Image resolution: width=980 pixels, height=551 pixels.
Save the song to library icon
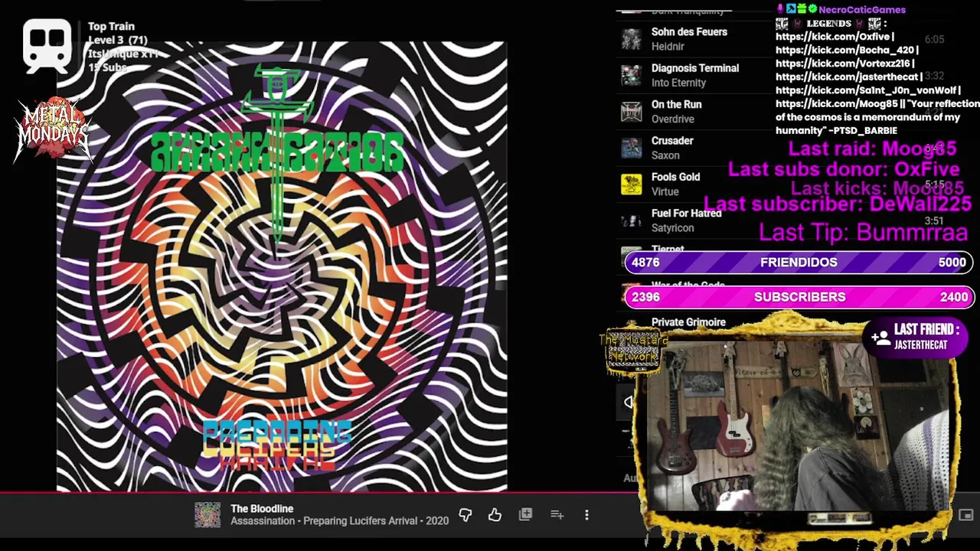pyautogui.click(x=525, y=515)
